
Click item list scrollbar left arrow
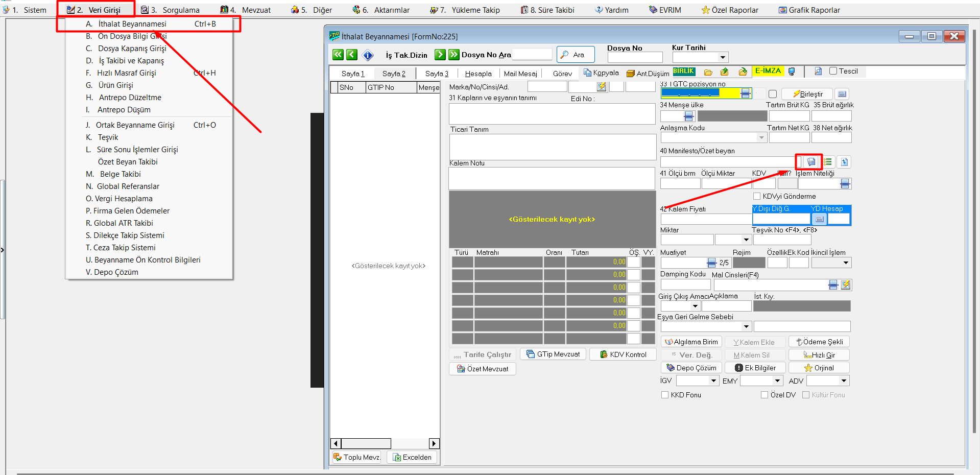[336, 443]
